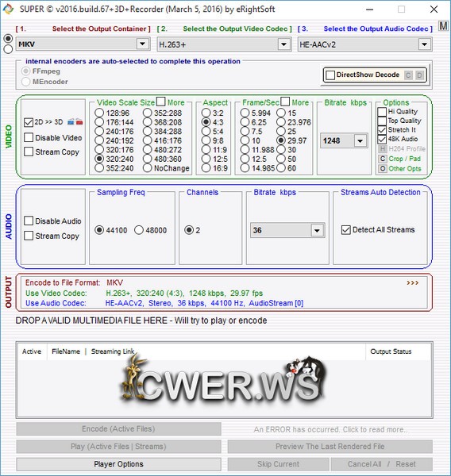Click the H icon for H264 Profile
The image size is (451, 476).
click(x=382, y=149)
